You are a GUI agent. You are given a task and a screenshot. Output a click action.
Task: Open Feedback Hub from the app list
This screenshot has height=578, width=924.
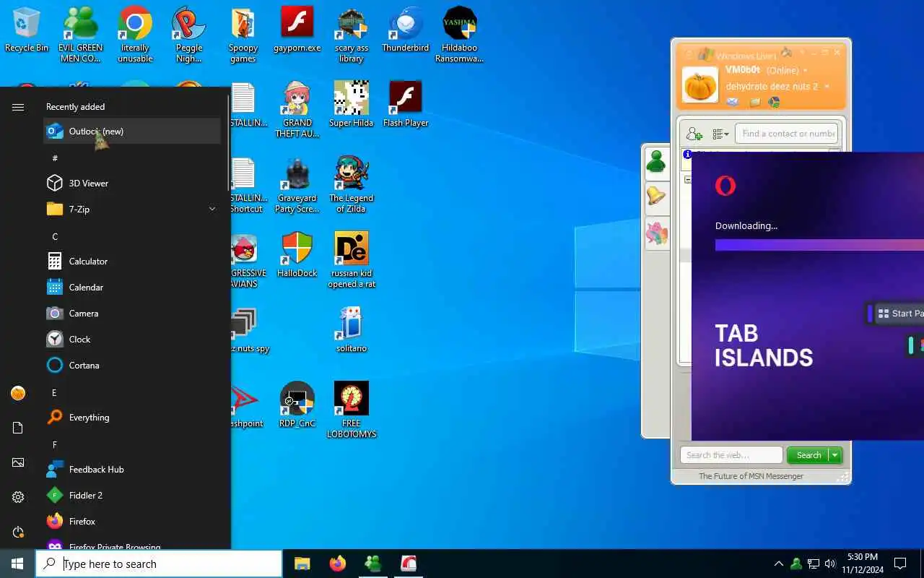tap(132, 469)
